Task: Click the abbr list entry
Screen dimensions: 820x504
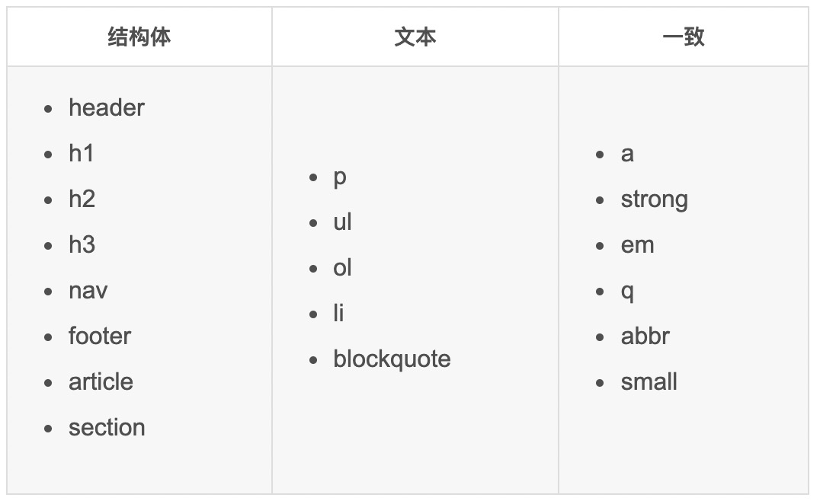Action: 645,337
